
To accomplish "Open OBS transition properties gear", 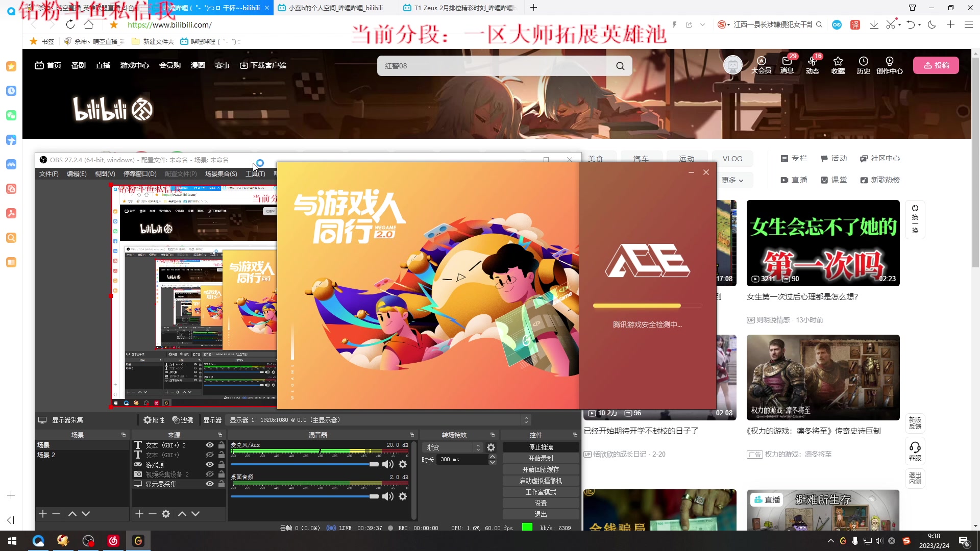I will pos(491,447).
